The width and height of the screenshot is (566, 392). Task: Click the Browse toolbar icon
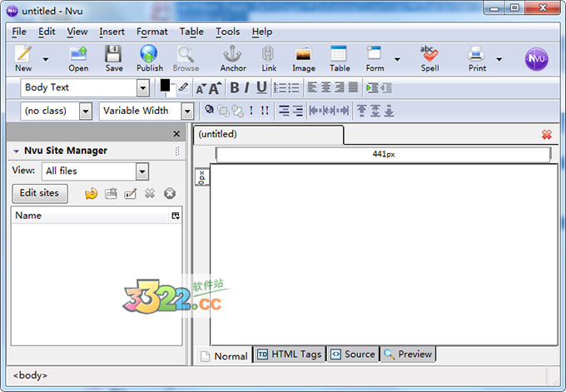click(186, 58)
